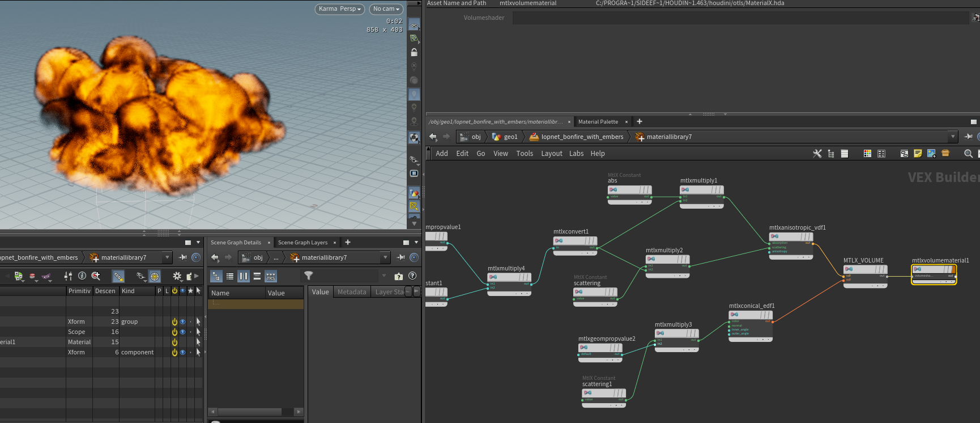The height and width of the screenshot is (423, 980).
Task: Toggle the TRS button in Scene Graph Details
Action: point(271,276)
